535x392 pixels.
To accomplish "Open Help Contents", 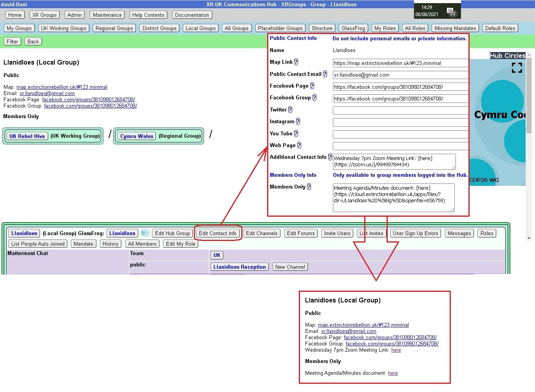I will (148, 15).
